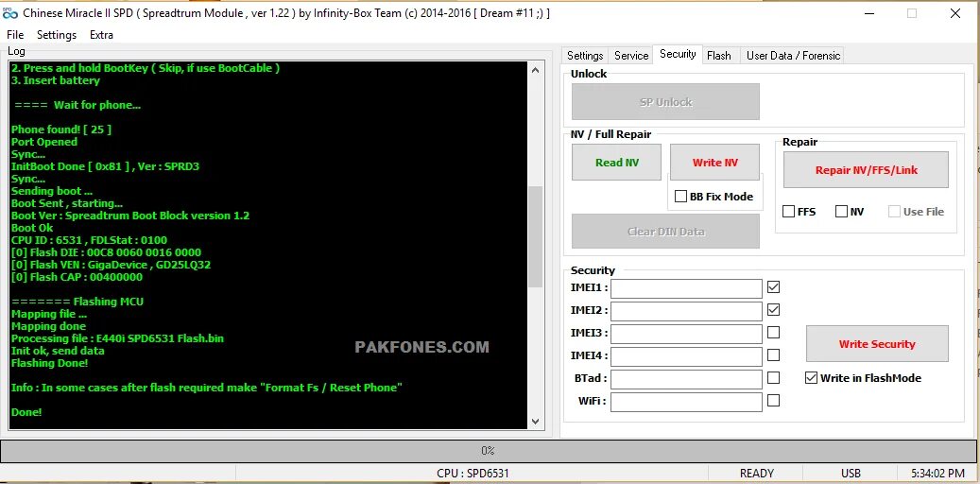Click the READY status bar entry
Viewport: 980px width, 484px height.
click(x=757, y=474)
